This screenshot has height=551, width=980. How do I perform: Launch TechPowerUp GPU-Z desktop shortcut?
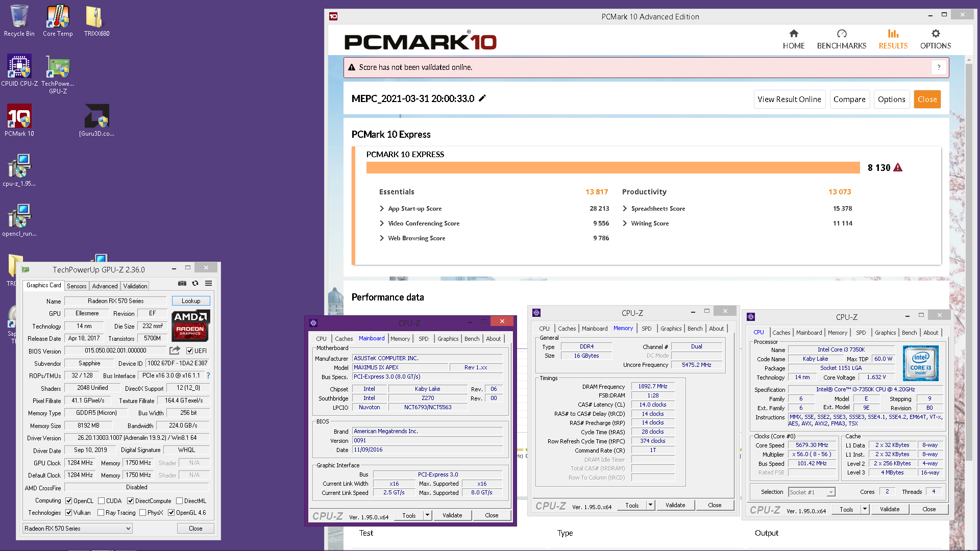58,74
